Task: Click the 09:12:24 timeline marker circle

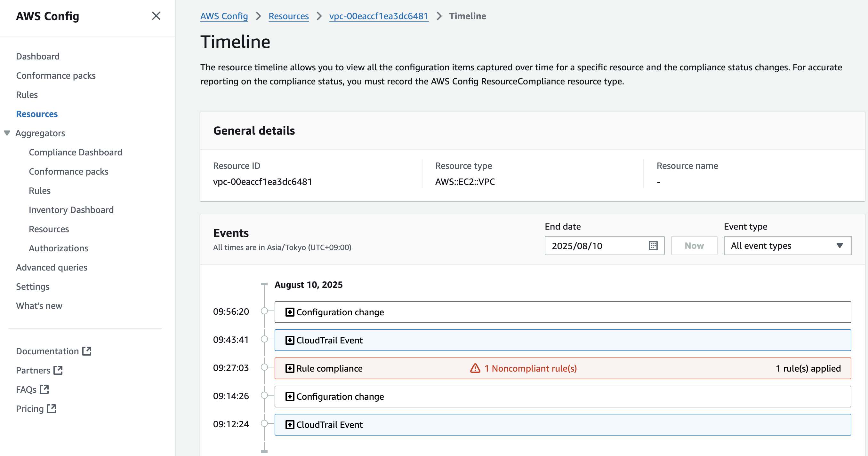Action: 264,423
